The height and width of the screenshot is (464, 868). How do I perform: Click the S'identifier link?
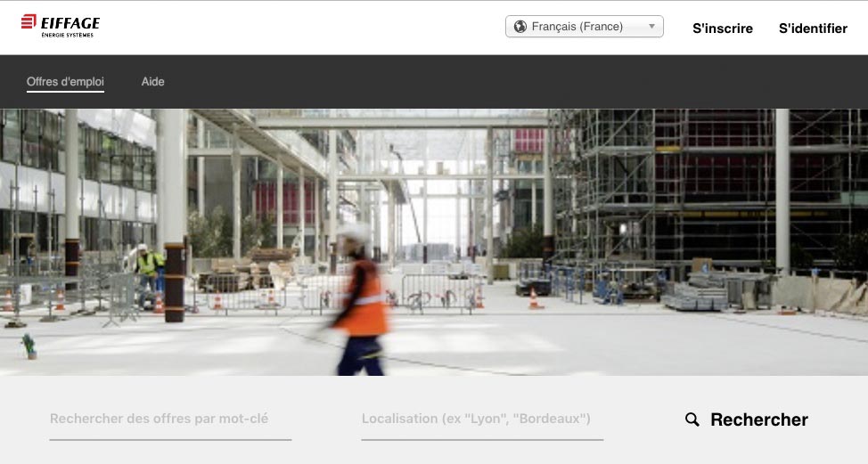tap(812, 28)
